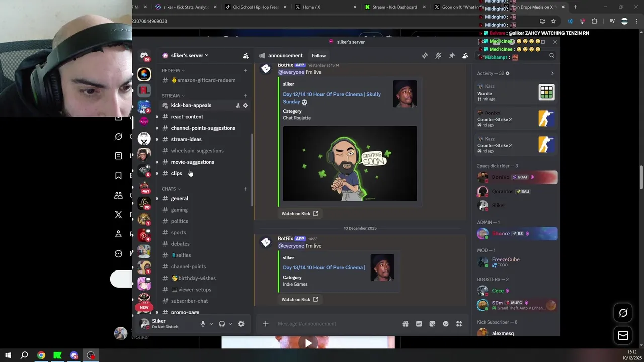
Task: Open the GIF picker
Action: [x=419, y=324]
